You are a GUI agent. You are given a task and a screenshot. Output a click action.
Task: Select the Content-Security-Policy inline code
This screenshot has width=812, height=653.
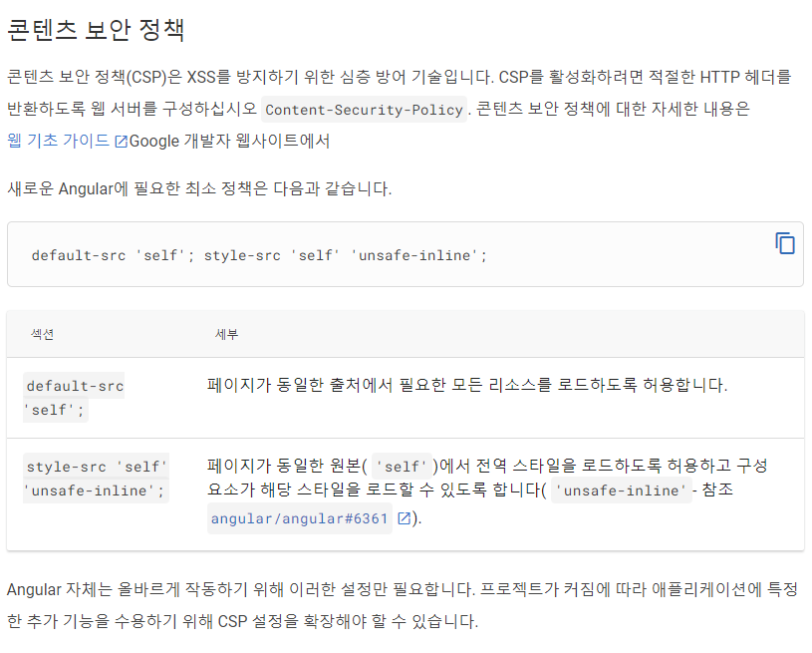pos(364,110)
